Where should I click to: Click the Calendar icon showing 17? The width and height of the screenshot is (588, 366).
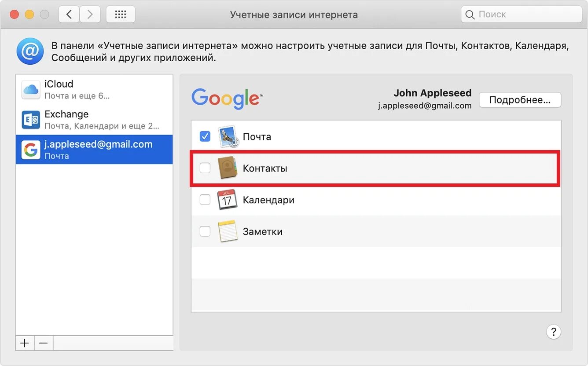[x=228, y=200]
